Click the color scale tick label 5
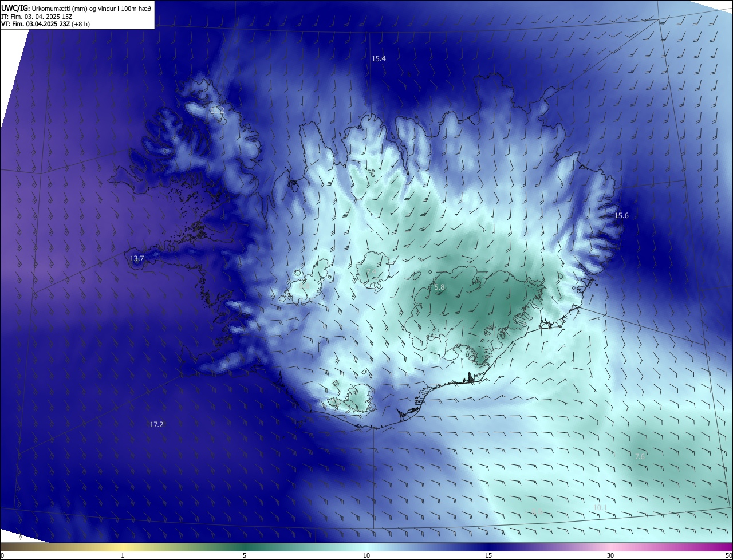This screenshot has width=733, height=560. pos(245,555)
